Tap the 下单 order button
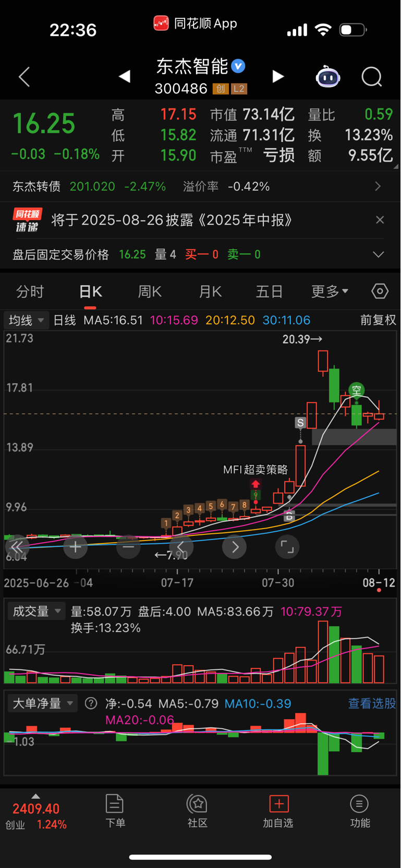401x868 pixels. (x=115, y=812)
